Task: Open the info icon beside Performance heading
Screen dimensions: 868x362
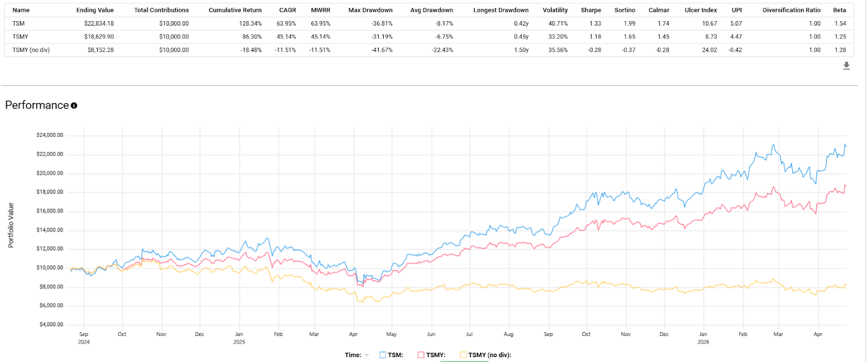Action: tap(74, 105)
